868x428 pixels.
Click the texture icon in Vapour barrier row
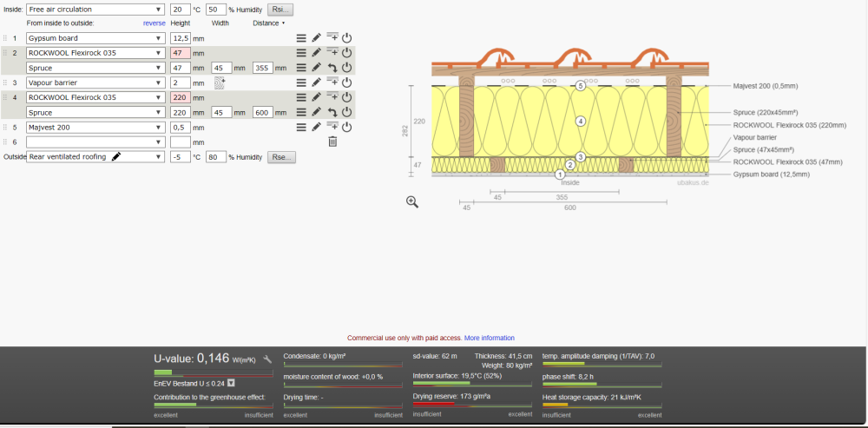[220, 83]
